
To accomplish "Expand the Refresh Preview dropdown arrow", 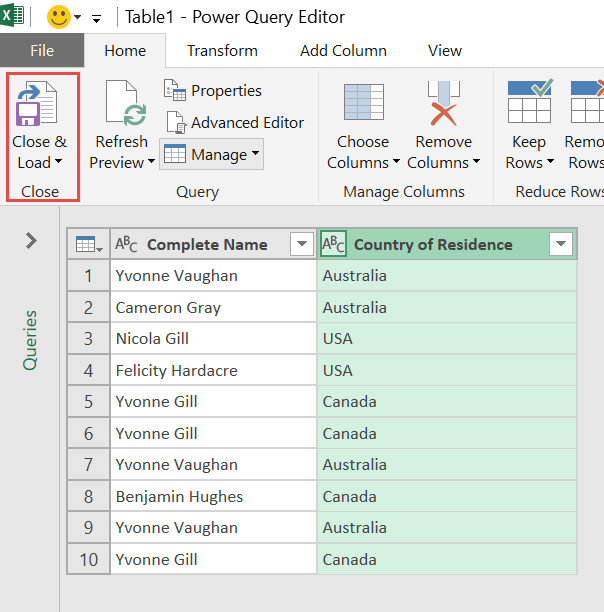I will click(x=151, y=161).
